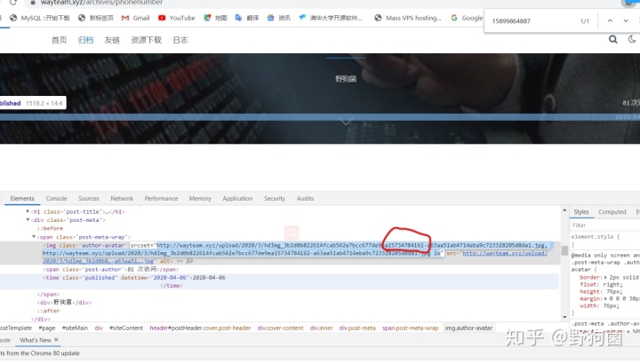Select the ::after pseudo-element row

[x=48, y=311]
